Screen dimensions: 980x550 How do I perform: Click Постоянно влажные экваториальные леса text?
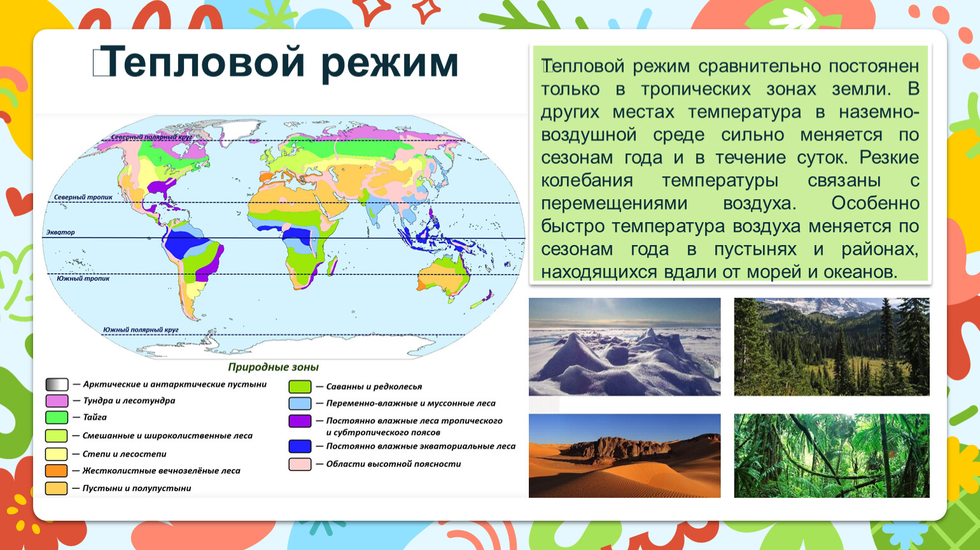(x=421, y=446)
